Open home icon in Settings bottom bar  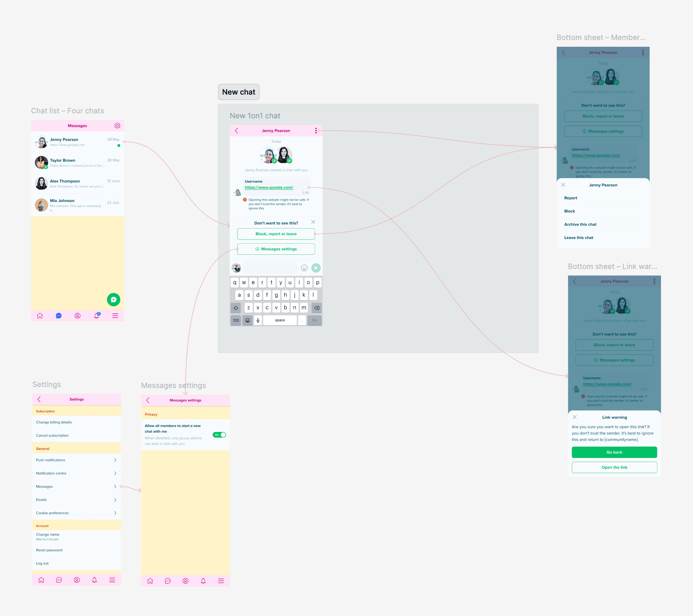(41, 580)
